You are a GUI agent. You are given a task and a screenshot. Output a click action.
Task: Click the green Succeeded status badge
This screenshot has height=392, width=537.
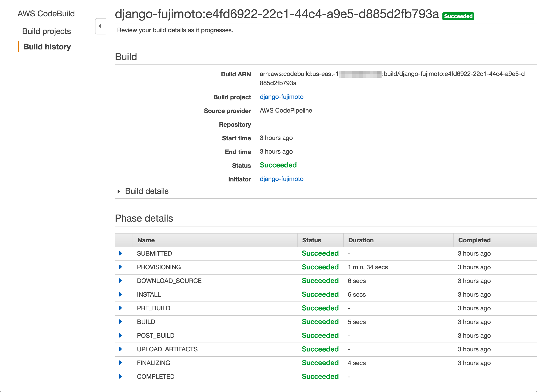pos(458,16)
